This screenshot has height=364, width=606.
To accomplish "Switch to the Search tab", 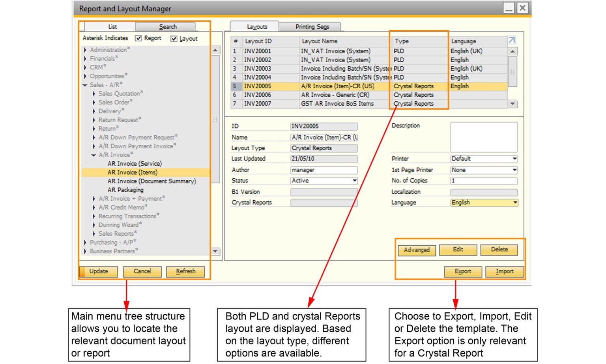I will (166, 27).
